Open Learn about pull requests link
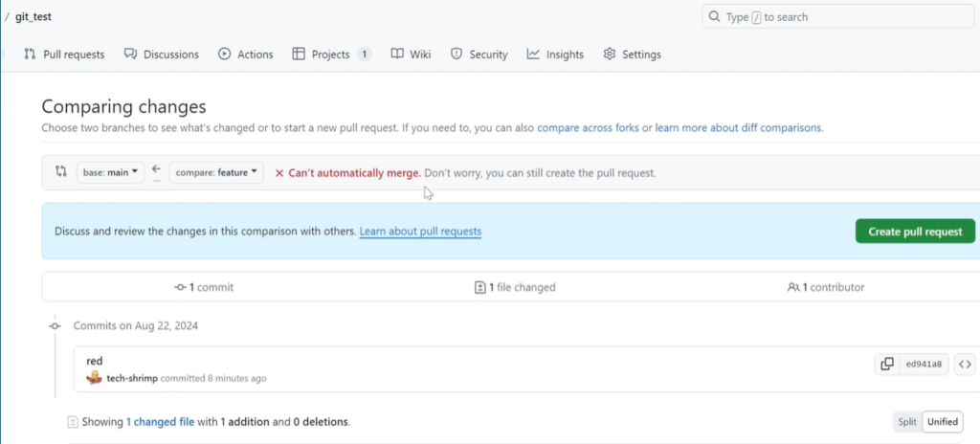 [x=420, y=232]
